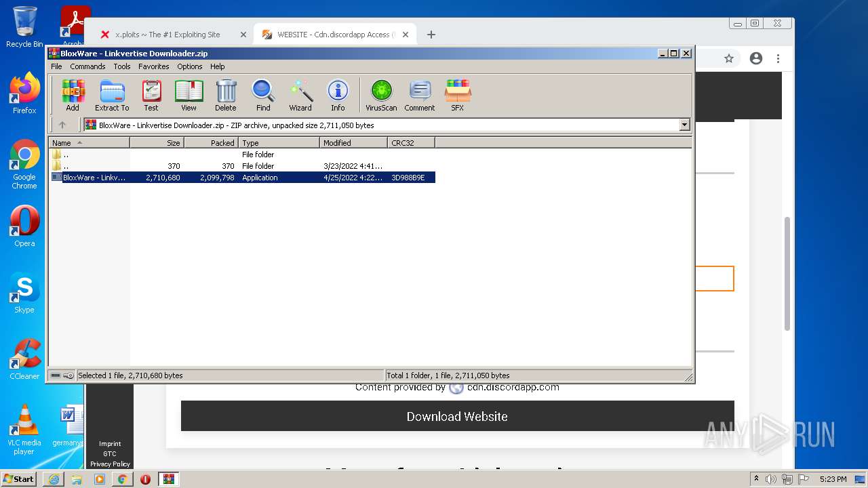Click the WinRAR taskbar button
Image resolution: width=868 pixels, height=488 pixels.
click(168, 479)
